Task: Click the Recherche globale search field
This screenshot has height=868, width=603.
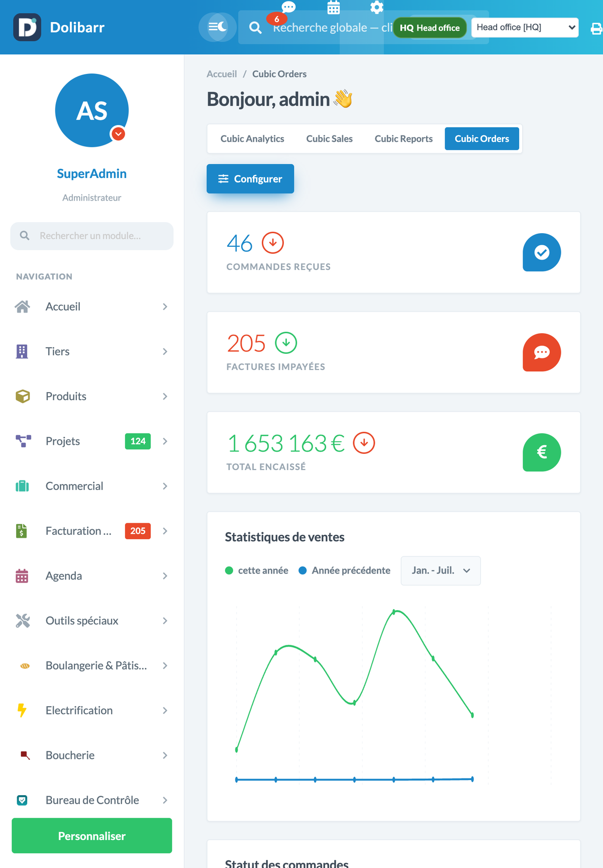Action: coord(363,28)
